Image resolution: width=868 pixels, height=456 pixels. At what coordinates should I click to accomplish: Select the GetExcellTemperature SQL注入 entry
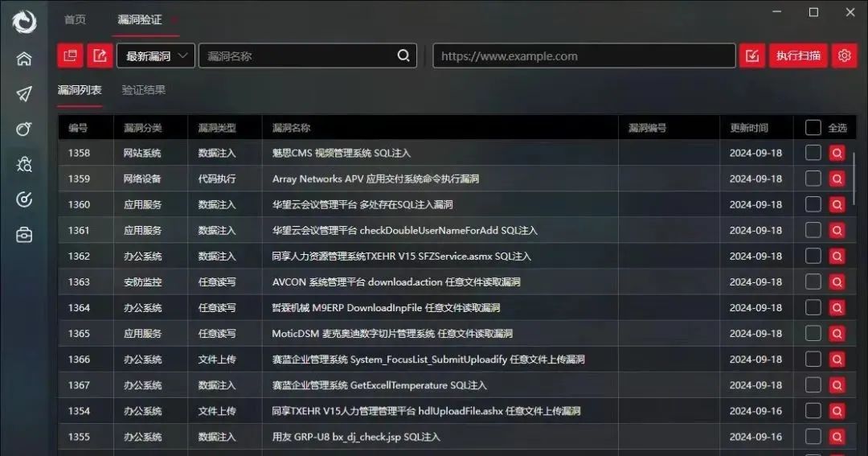[x=379, y=385]
